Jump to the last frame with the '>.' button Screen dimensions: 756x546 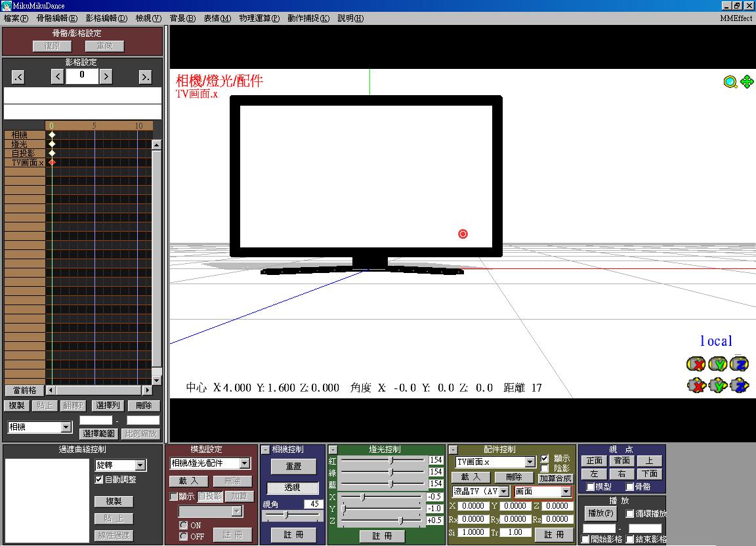click(x=145, y=77)
